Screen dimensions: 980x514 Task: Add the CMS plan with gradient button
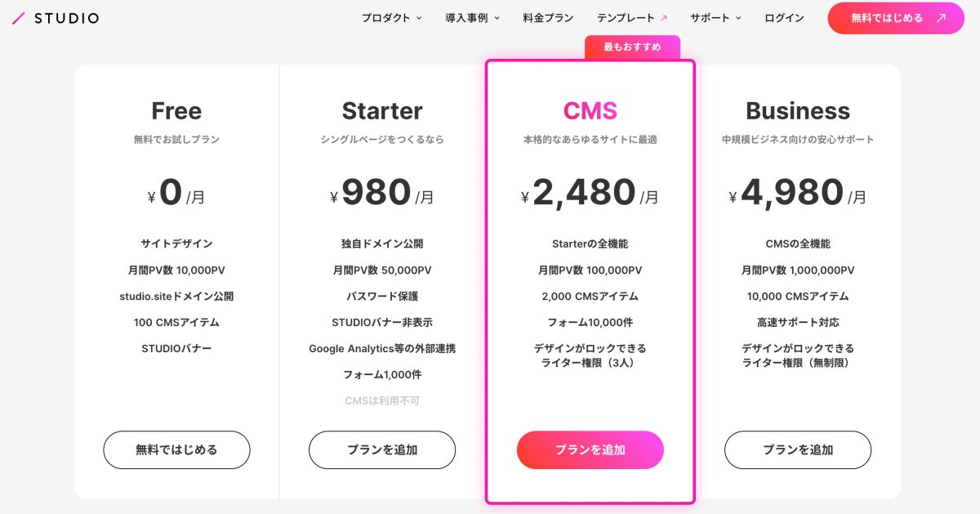(590, 449)
